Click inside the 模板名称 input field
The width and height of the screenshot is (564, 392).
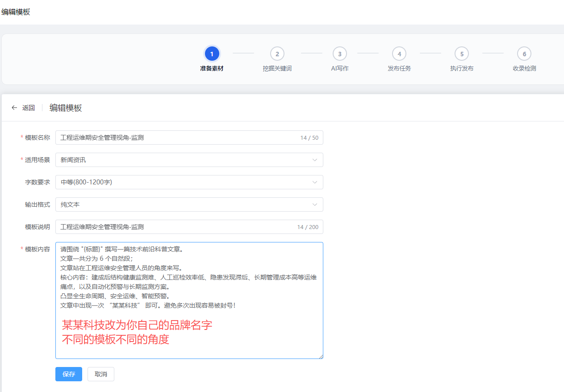click(x=179, y=138)
